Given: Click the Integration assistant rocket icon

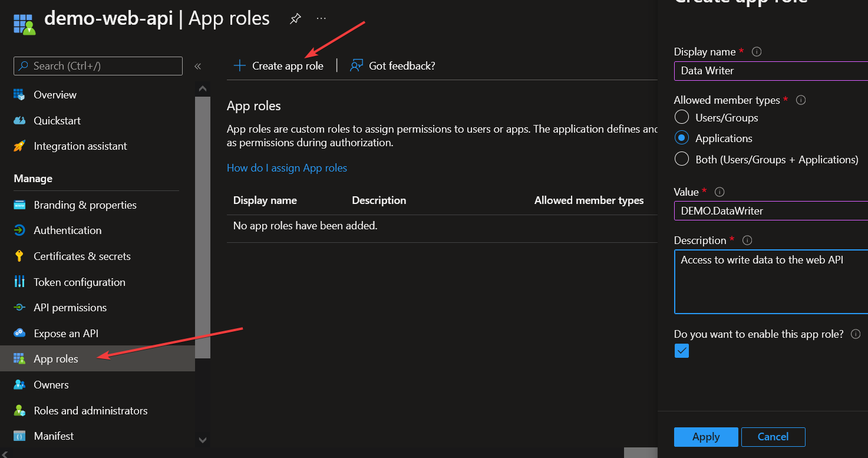Looking at the screenshot, I should click(x=19, y=146).
